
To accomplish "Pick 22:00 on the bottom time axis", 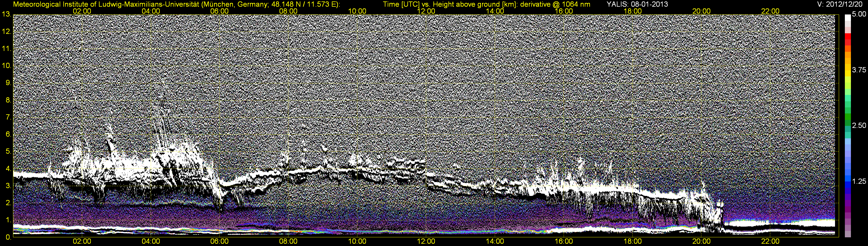I will tap(770, 242).
